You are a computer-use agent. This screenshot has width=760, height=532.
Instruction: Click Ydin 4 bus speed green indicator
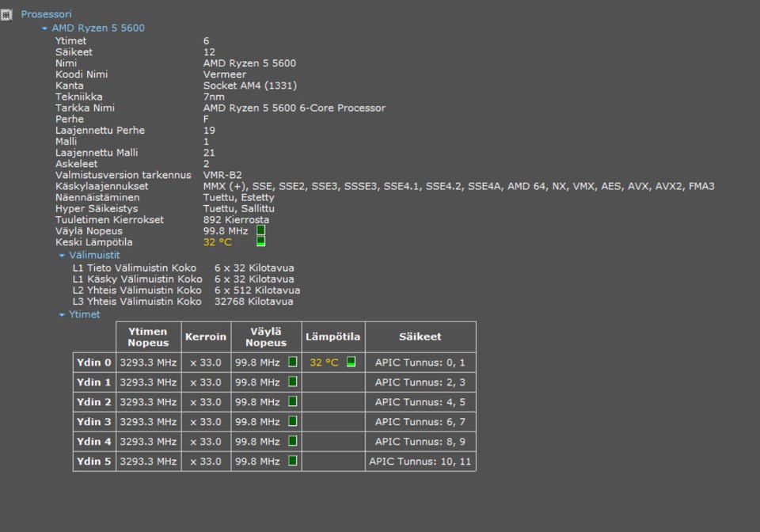pos(293,441)
